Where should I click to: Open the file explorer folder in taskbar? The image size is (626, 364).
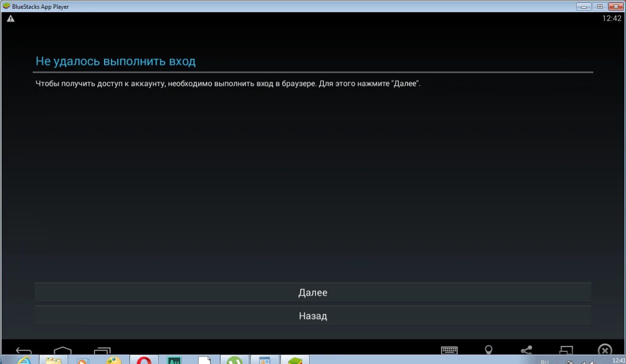click(x=53, y=361)
